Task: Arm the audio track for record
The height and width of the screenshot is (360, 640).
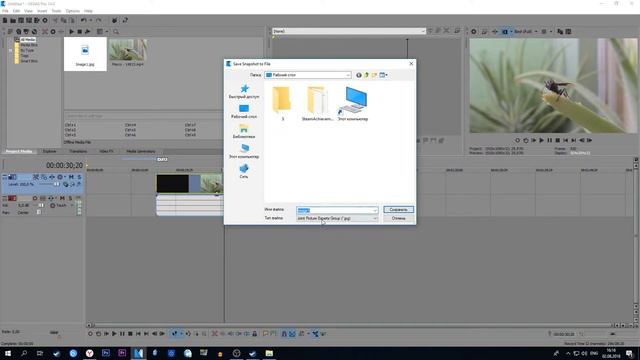Action: pos(35,198)
